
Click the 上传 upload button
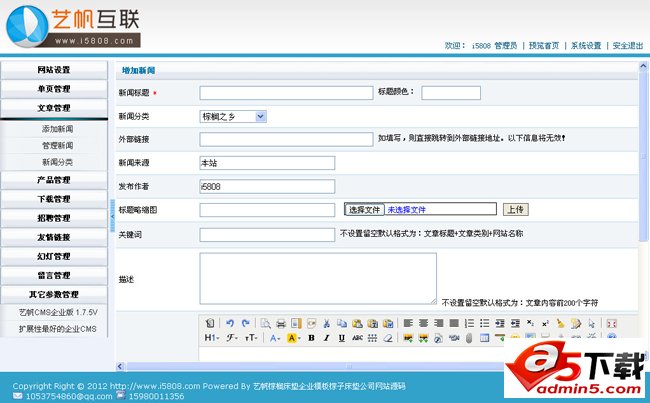515,210
